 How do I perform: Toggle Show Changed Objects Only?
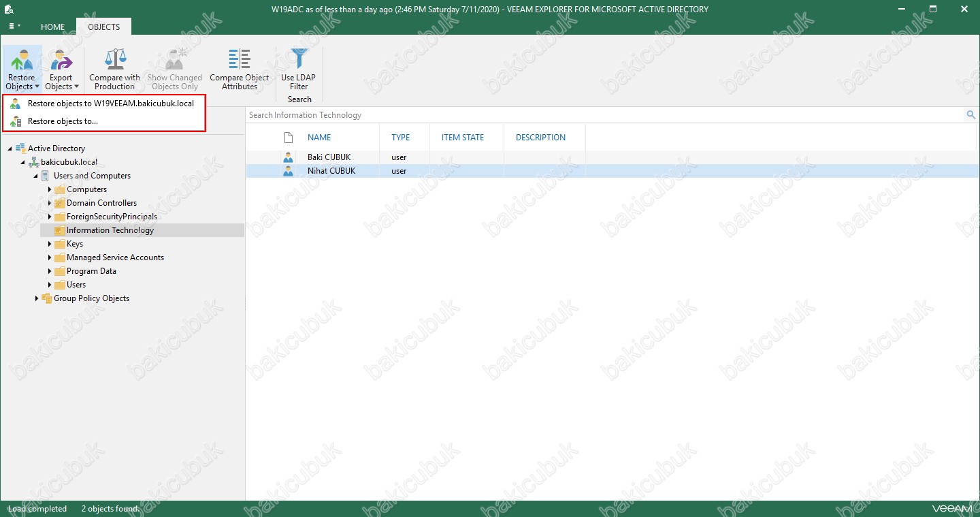(x=175, y=69)
